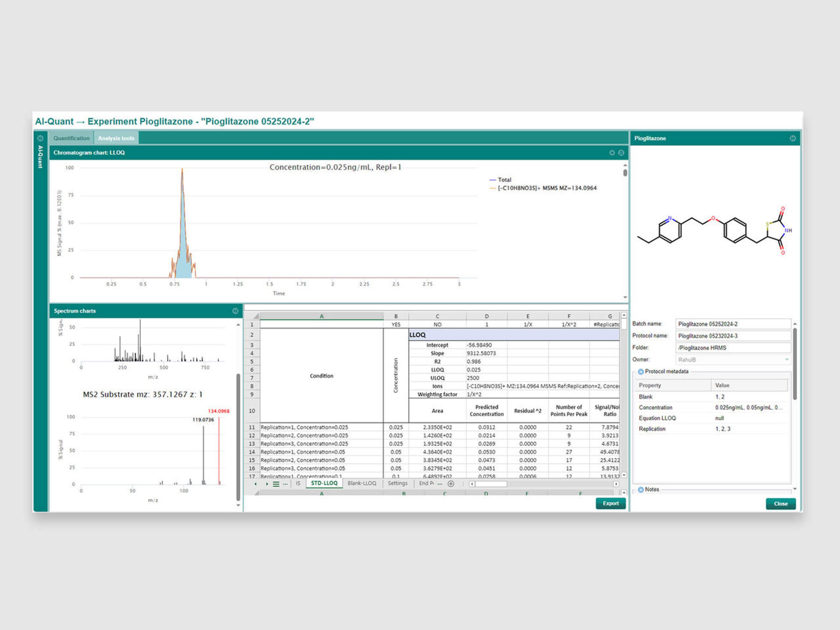Expand the AI-Quant left sidebar
Viewport: 840px width, 630px height.
tap(40, 138)
